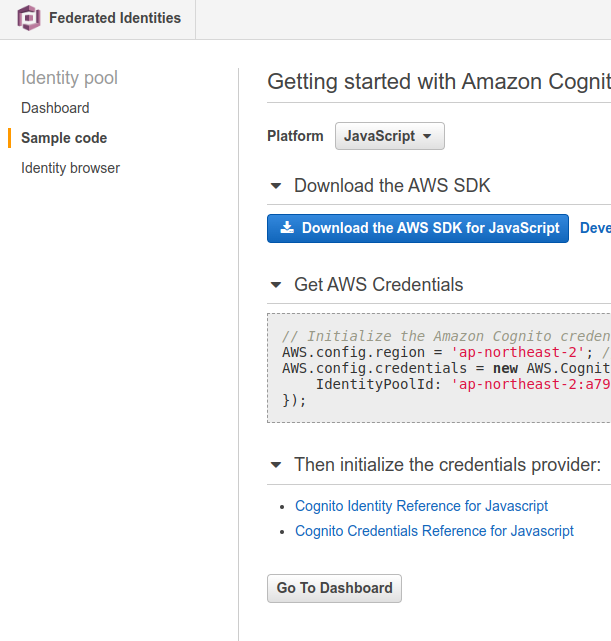Open the Federated Identities tab

115,18
